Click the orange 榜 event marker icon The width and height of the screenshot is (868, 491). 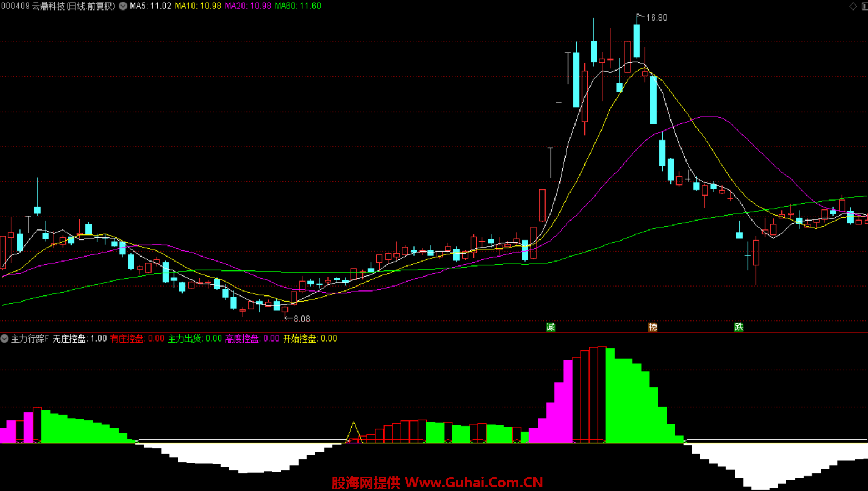pos(653,327)
